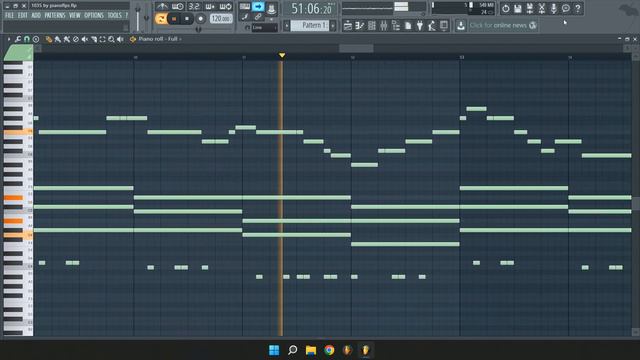Click the record transport button
The width and height of the screenshot is (640, 360).
tap(200, 19)
